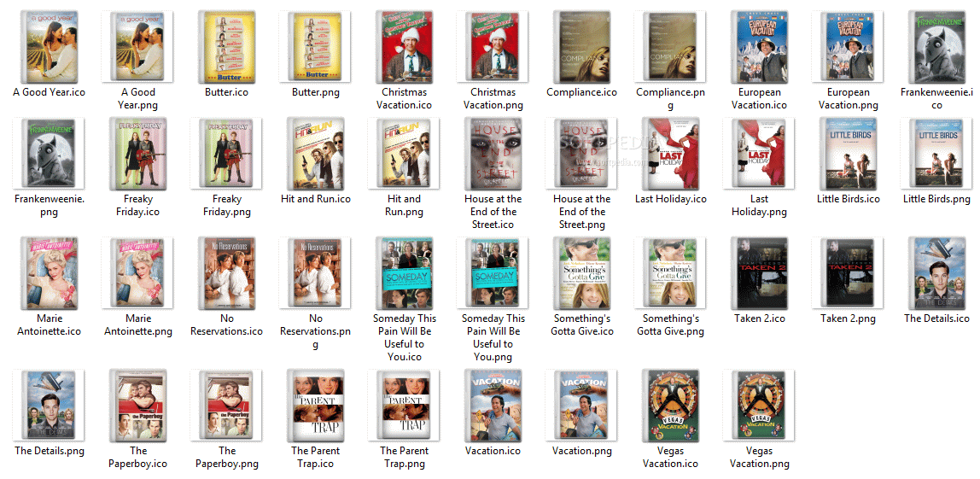The width and height of the screenshot is (980, 479).
Task: Click The Parent Trap.png icon
Action: 404,406
